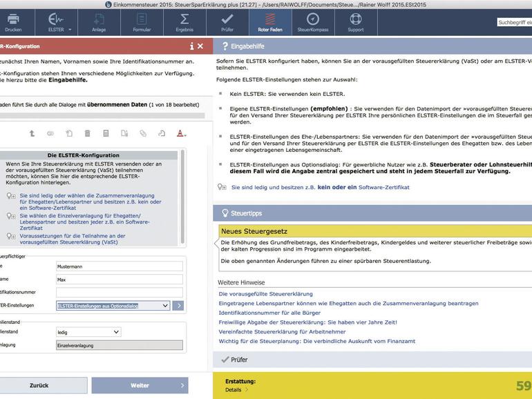Open the Formular view
This screenshot has width=532, height=399.
coord(142,22)
